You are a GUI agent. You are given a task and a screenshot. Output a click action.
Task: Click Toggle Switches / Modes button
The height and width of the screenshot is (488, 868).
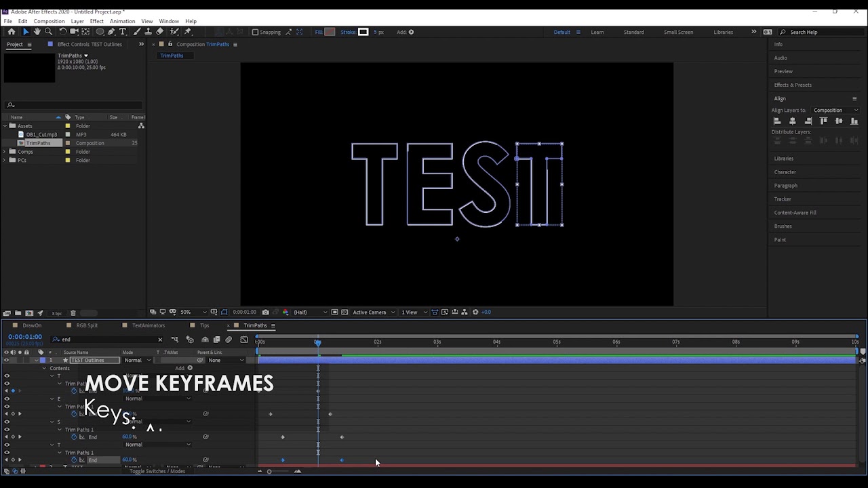pyautogui.click(x=157, y=471)
